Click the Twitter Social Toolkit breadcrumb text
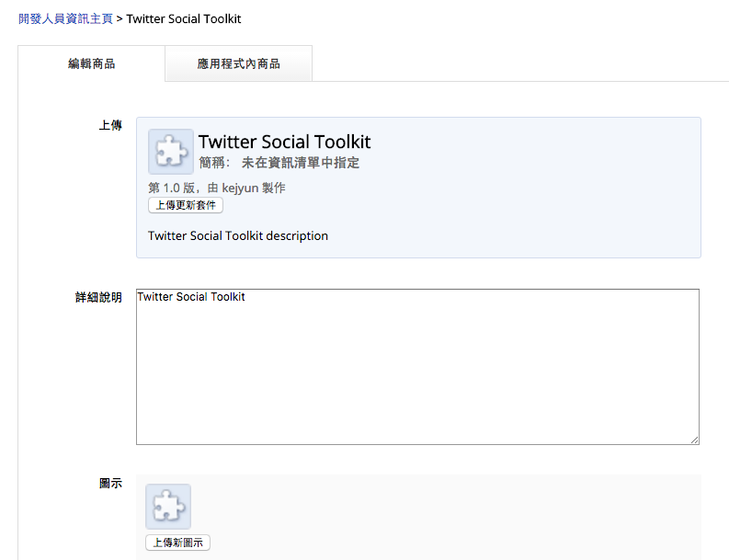This screenshot has width=729, height=560. [x=184, y=18]
